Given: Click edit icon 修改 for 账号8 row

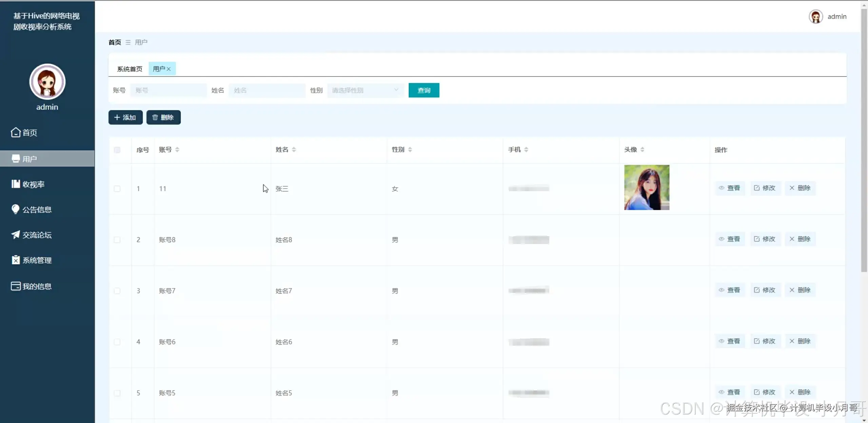Looking at the screenshot, I should tap(757, 239).
